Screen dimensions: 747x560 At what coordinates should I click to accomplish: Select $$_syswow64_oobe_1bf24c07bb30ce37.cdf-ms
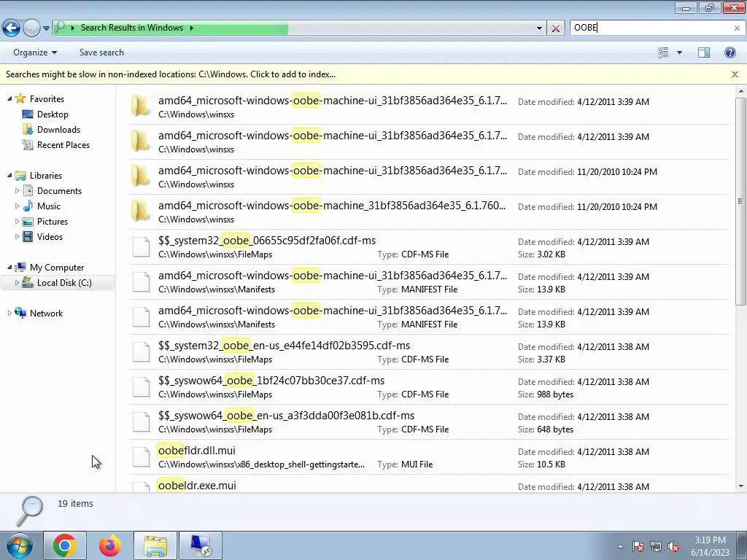[428, 386]
